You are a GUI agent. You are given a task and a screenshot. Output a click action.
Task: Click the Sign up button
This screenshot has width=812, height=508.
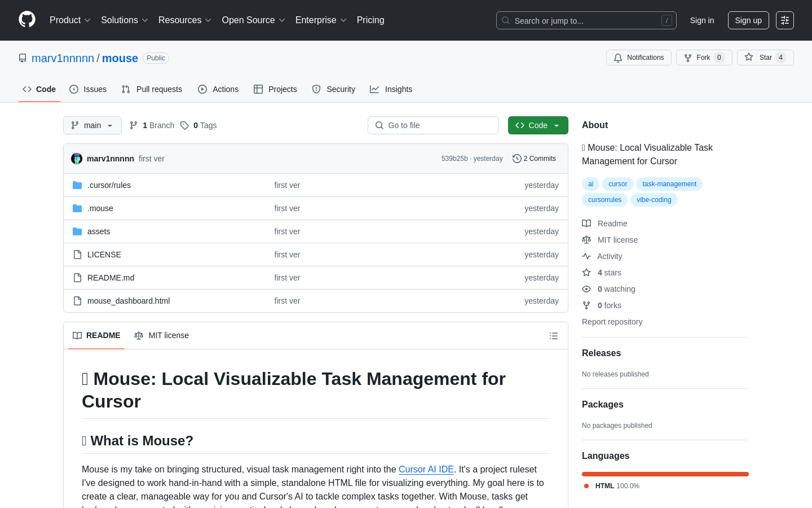(748, 20)
